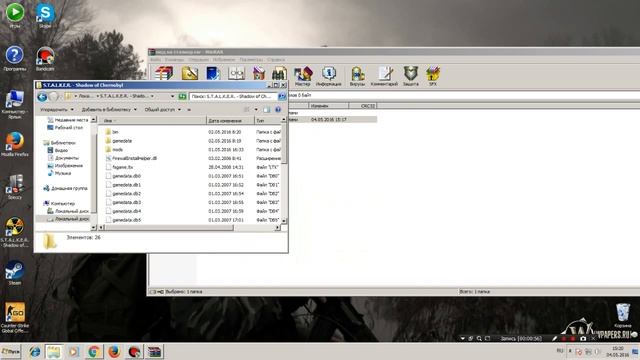The height and width of the screenshot is (360, 640).
Task: Click the WinRAR Комментарий icon
Action: pyautogui.click(x=384, y=76)
